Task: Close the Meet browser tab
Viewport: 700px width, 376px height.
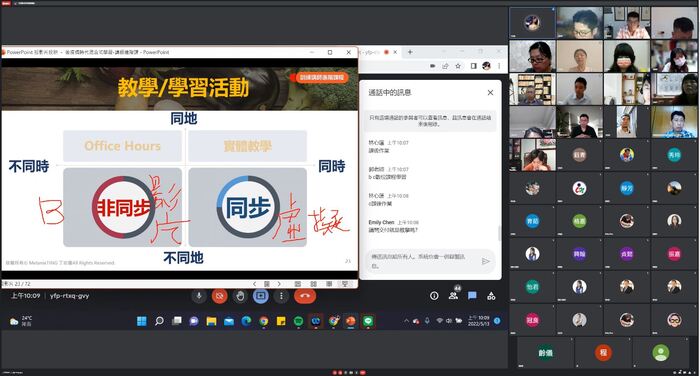Action: pyautogui.click(x=395, y=52)
